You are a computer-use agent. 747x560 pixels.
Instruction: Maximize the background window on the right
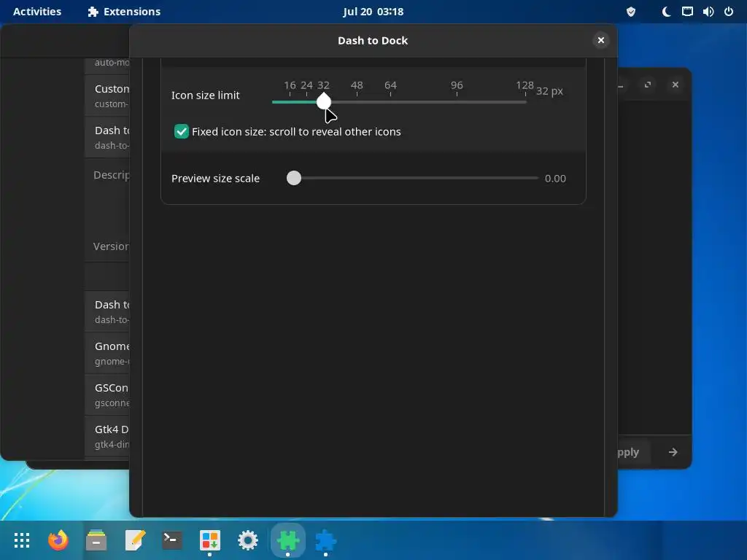pyautogui.click(x=648, y=85)
